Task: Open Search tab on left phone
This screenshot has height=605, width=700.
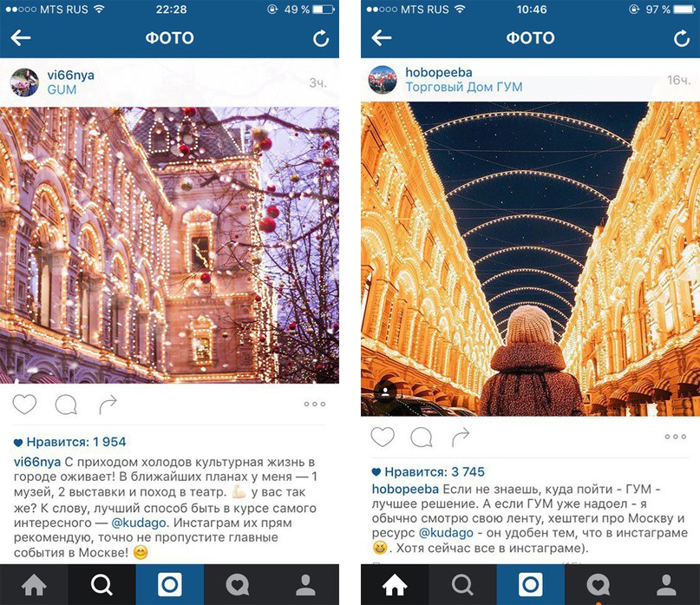Action: pos(101,584)
